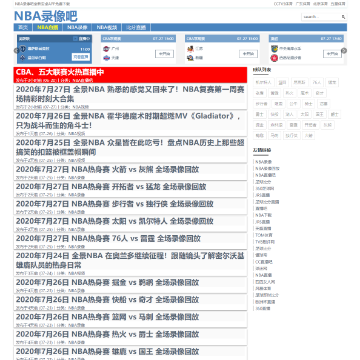This screenshot has width=360, height=360.
Task: Select the NBA直播 nav tab
Action: pyautogui.click(x=47, y=27)
